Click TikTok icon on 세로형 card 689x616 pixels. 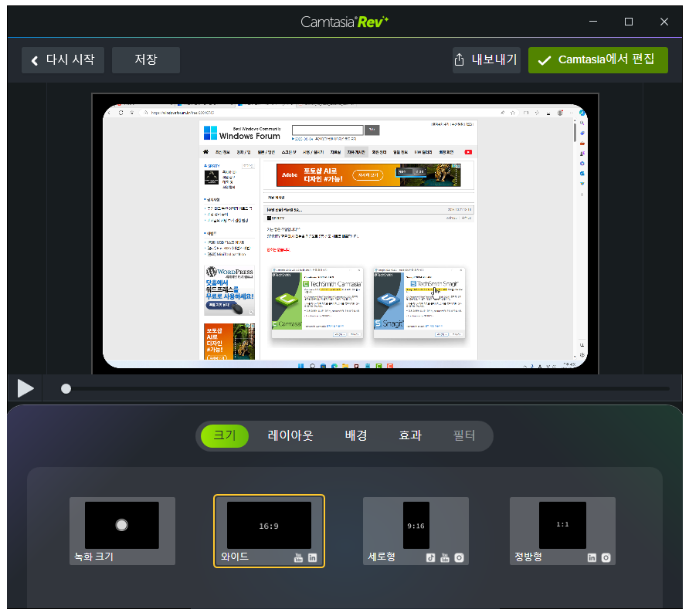click(x=431, y=557)
